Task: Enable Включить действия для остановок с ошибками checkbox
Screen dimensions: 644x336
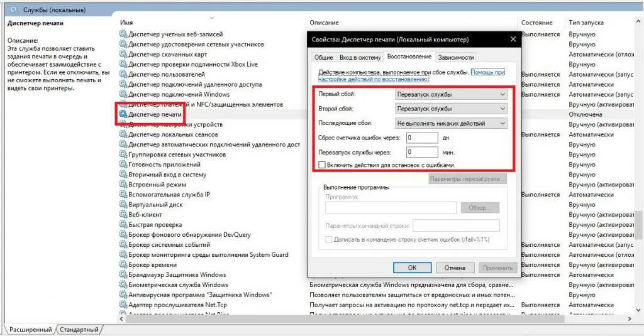Action: click(x=322, y=165)
